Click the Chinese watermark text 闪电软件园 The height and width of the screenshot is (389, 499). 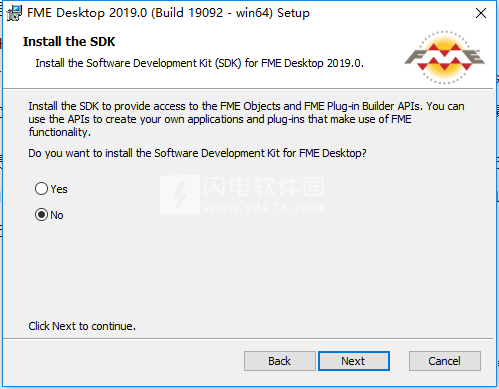264,186
